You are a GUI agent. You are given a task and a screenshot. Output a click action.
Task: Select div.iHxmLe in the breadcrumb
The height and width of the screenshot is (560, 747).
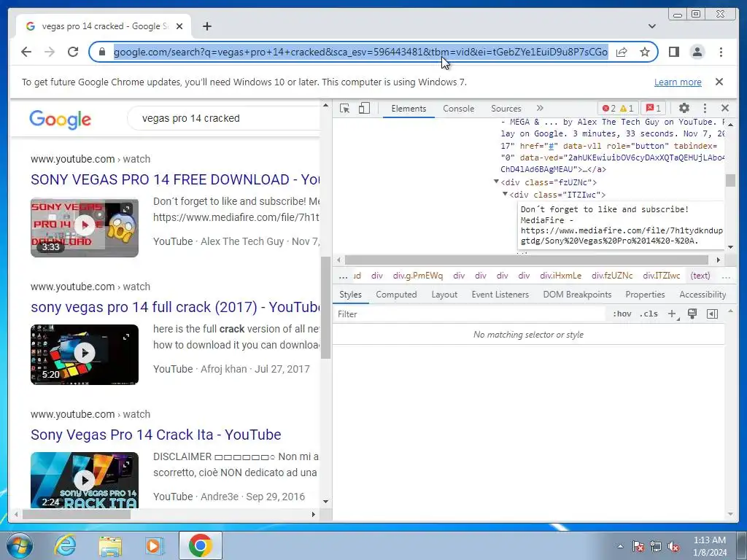click(561, 276)
